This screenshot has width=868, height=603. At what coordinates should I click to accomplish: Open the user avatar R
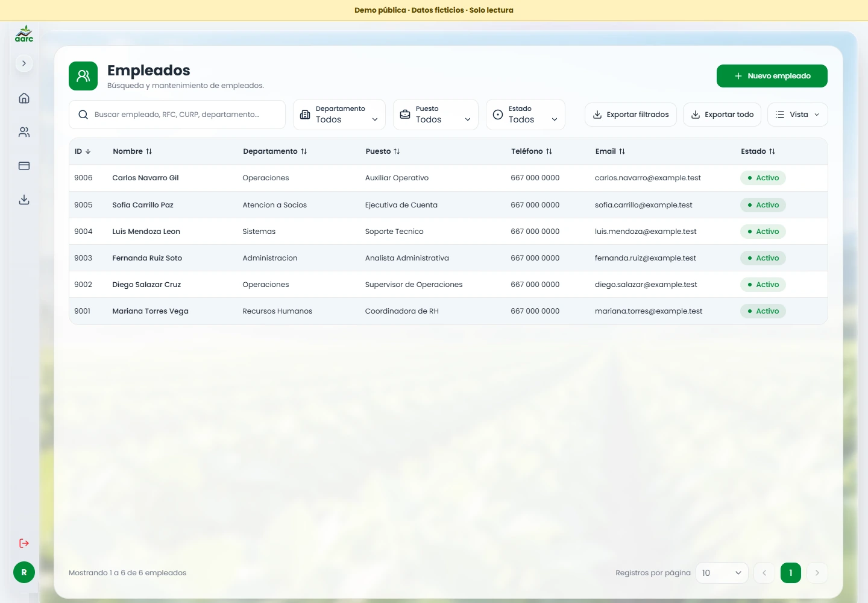[x=24, y=572]
